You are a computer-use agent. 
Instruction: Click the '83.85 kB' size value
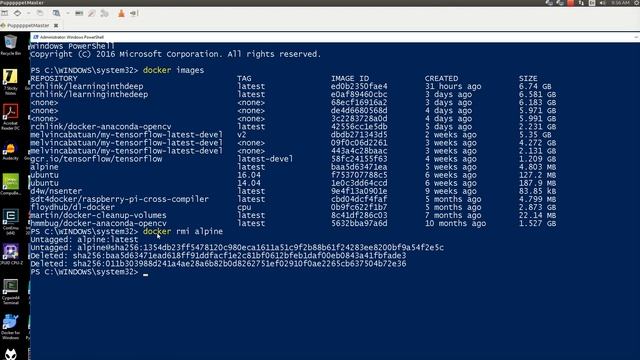538,191
